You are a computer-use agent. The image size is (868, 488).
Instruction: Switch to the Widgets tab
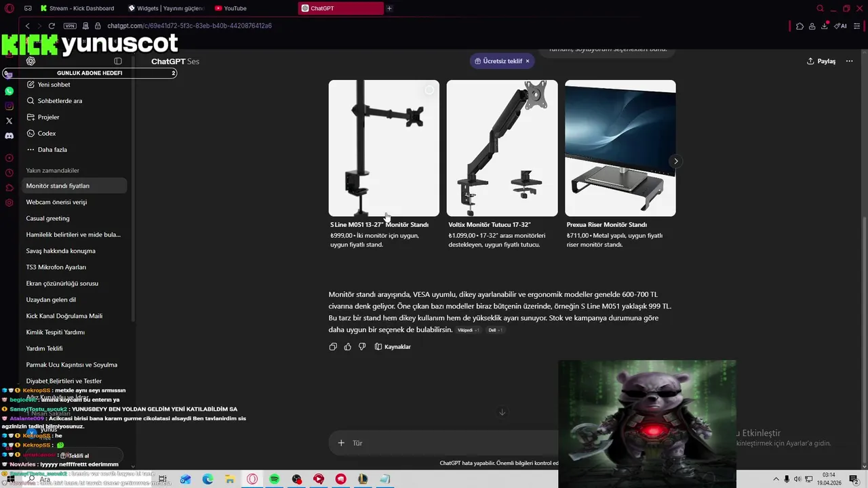(x=167, y=8)
